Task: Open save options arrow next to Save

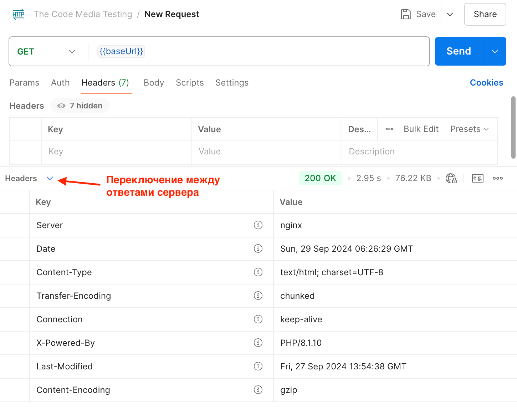Action: pos(450,14)
